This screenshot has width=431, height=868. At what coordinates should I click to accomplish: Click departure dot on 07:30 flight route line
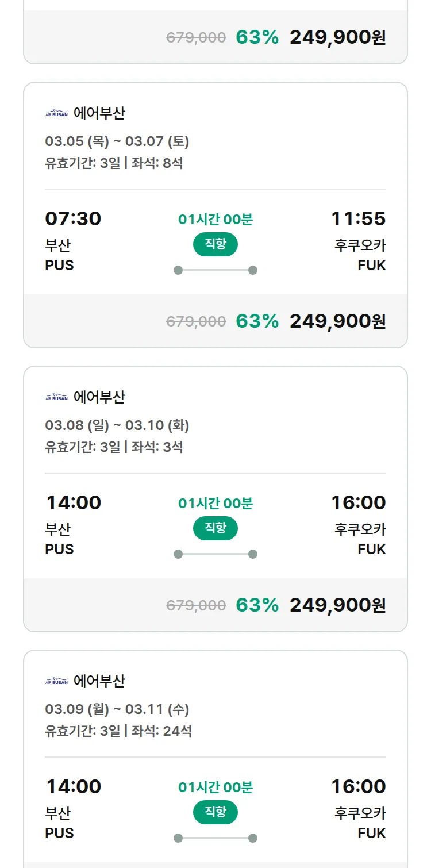coord(178,270)
